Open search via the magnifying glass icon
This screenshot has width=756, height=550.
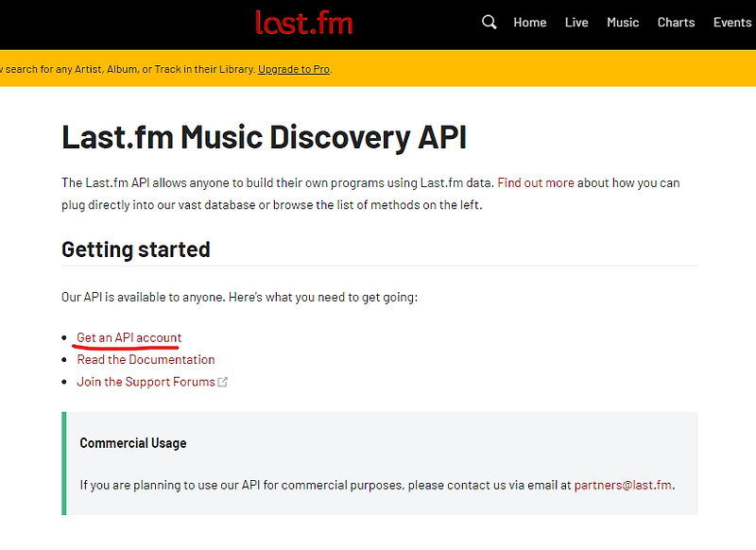[x=489, y=22]
